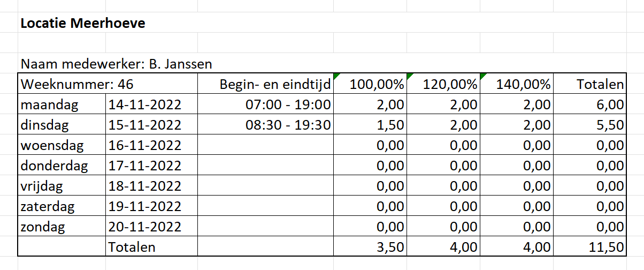Viewport: 644px width, 270px height.
Task: Select the Locatie Meerhoeve title cell
Action: coord(83,24)
